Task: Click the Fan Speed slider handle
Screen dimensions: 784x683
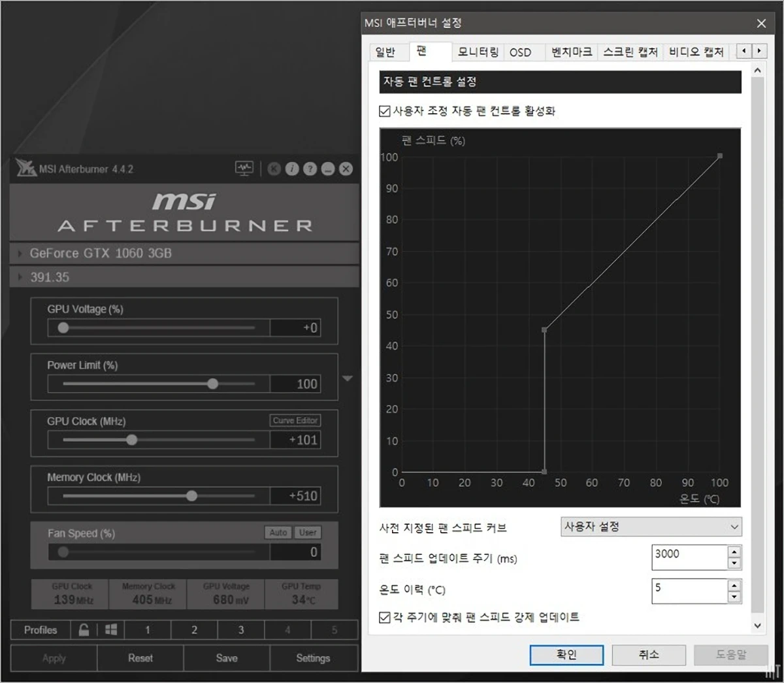Action: pos(63,552)
